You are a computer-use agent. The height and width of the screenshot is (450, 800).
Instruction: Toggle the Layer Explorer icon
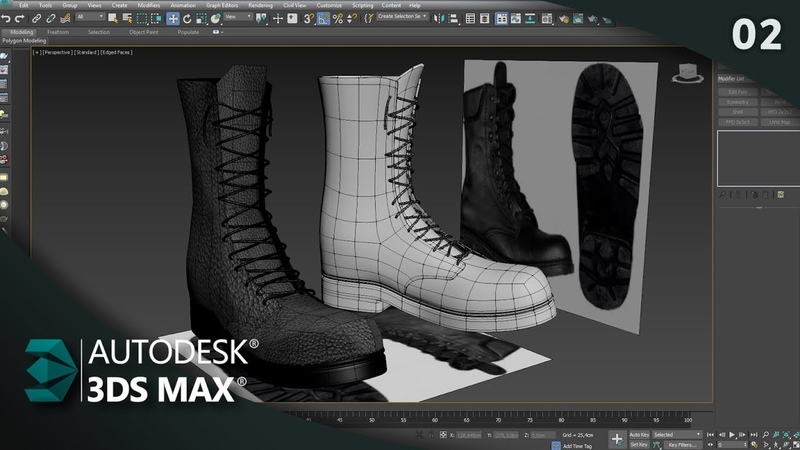point(485,19)
